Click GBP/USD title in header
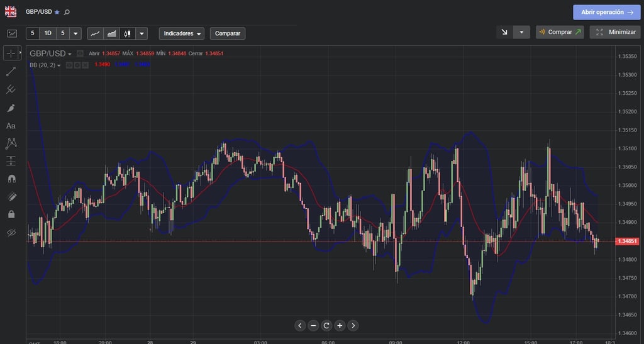644x344 pixels. pyautogui.click(x=38, y=12)
